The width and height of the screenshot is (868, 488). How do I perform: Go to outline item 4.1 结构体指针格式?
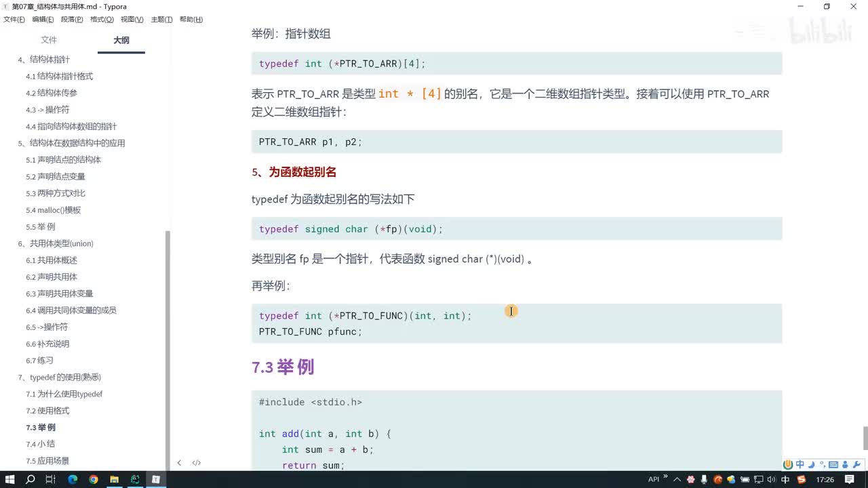coord(60,77)
